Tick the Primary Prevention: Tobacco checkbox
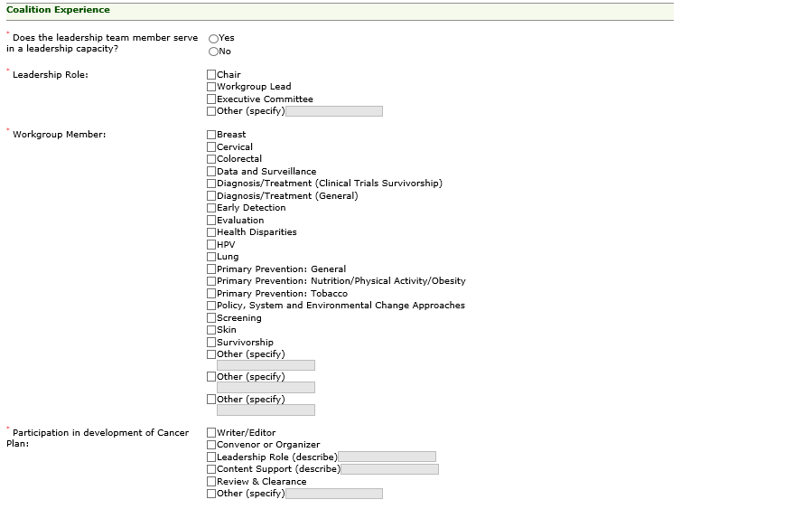This screenshot has height=509, width=812. coord(212,294)
